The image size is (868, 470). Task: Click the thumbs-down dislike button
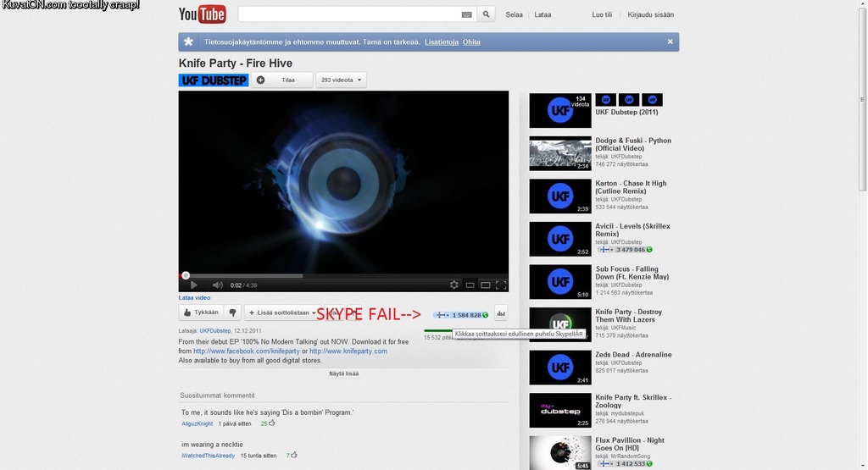[232, 312]
